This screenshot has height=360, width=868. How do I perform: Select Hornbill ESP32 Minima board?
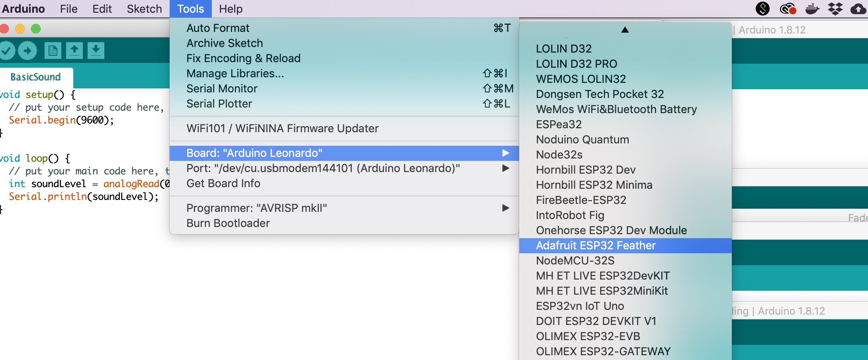[626, 185]
